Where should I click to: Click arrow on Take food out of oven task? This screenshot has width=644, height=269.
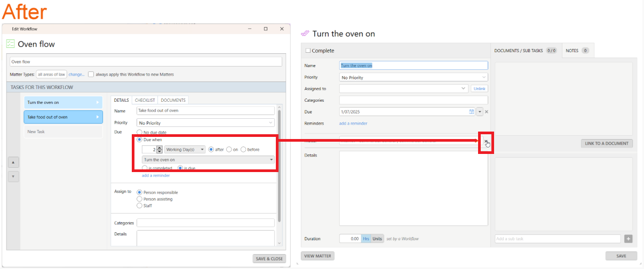[x=97, y=117]
